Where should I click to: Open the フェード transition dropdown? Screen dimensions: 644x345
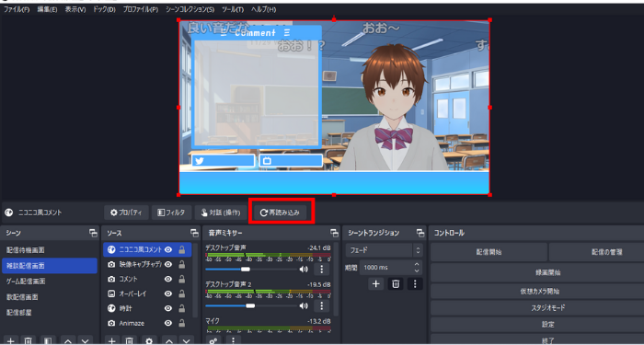[x=384, y=249]
